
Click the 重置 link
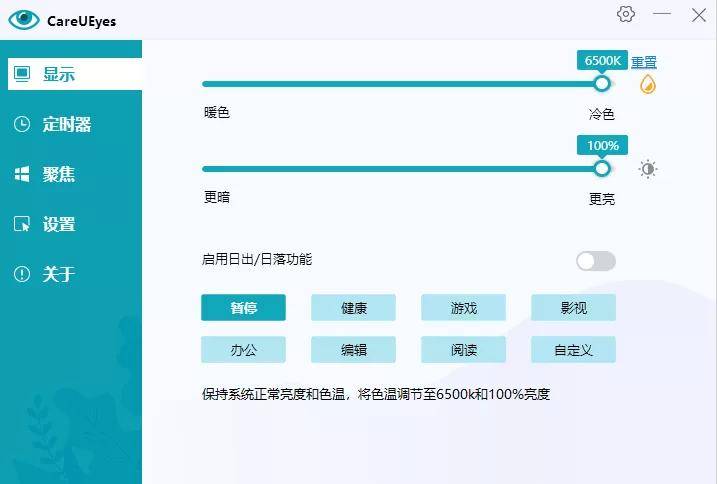point(643,62)
